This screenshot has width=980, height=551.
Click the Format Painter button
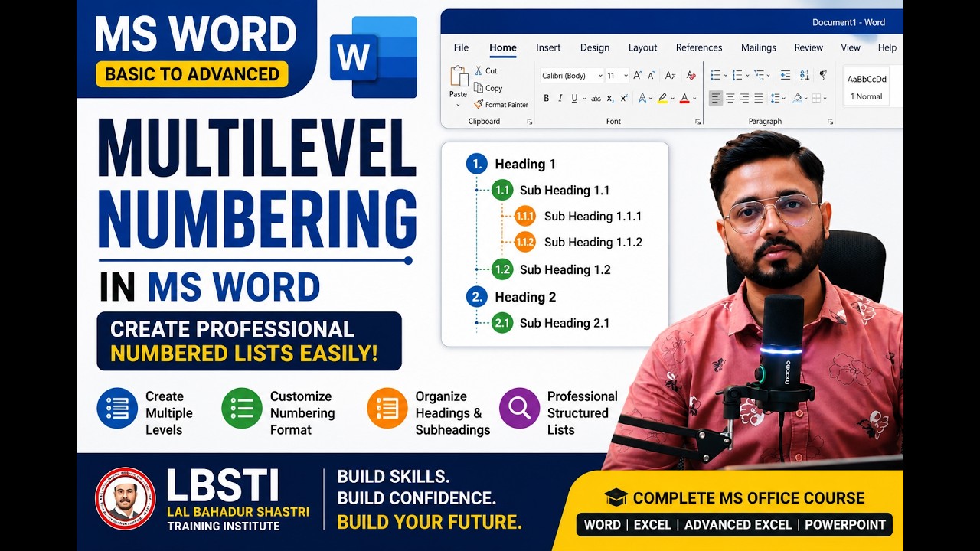click(x=501, y=104)
